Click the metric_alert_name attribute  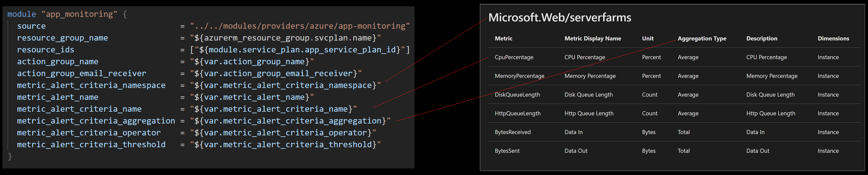click(x=58, y=97)
